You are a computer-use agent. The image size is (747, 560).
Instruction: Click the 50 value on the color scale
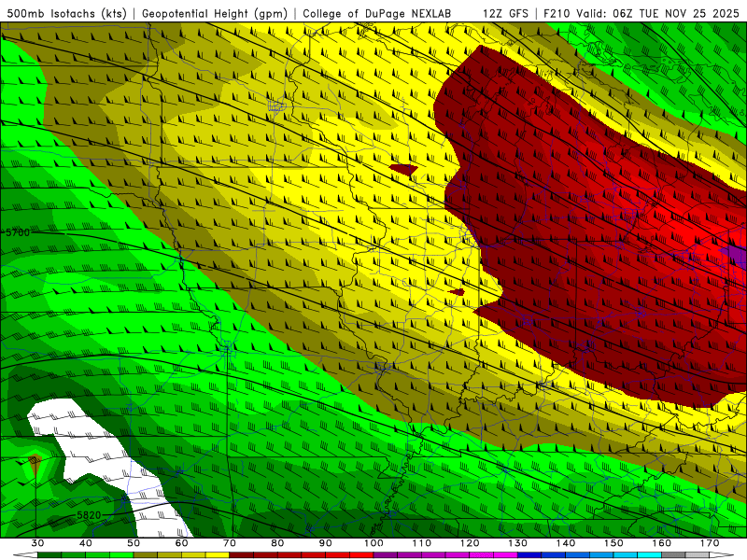pos(134,543)
